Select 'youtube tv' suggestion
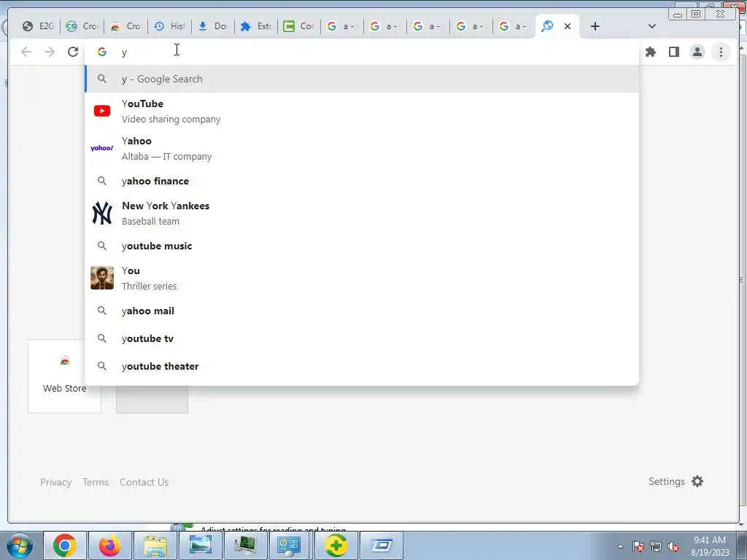 (362, 338)
